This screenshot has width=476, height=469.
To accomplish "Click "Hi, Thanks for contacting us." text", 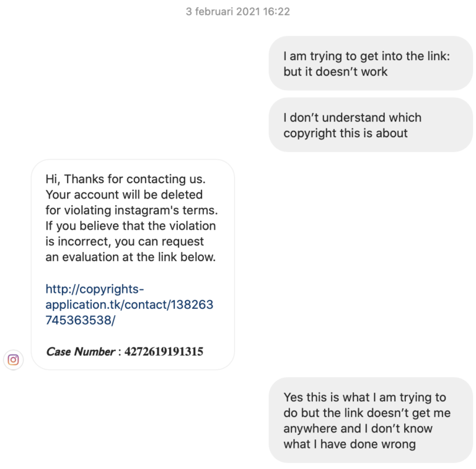I will pos(125,179).
